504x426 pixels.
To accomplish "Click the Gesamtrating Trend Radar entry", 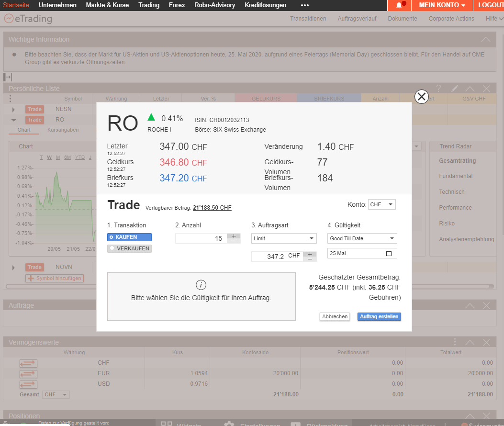I will pos(458,161).
